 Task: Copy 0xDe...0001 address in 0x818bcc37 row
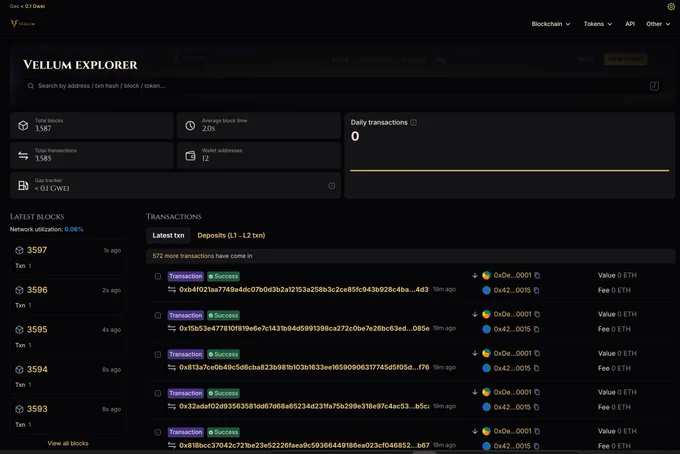pos(537,431)
